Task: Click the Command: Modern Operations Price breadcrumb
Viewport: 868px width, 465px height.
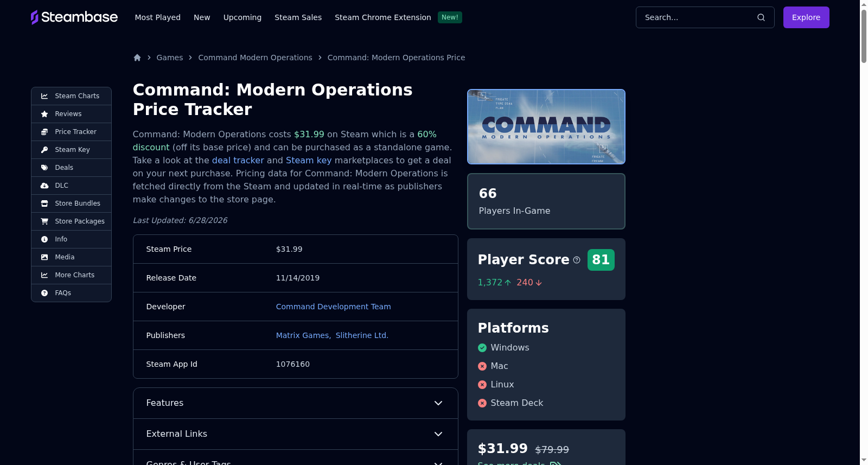Action: 397,58
